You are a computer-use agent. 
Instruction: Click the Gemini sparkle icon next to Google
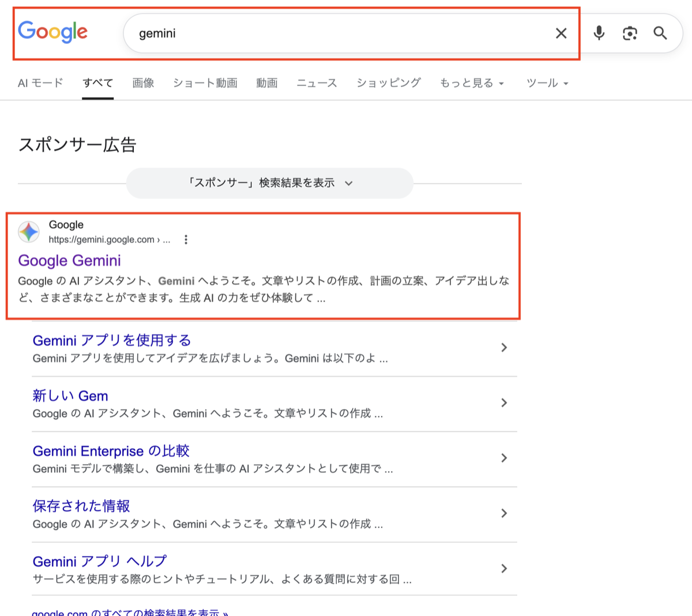[x=29, y=232]
